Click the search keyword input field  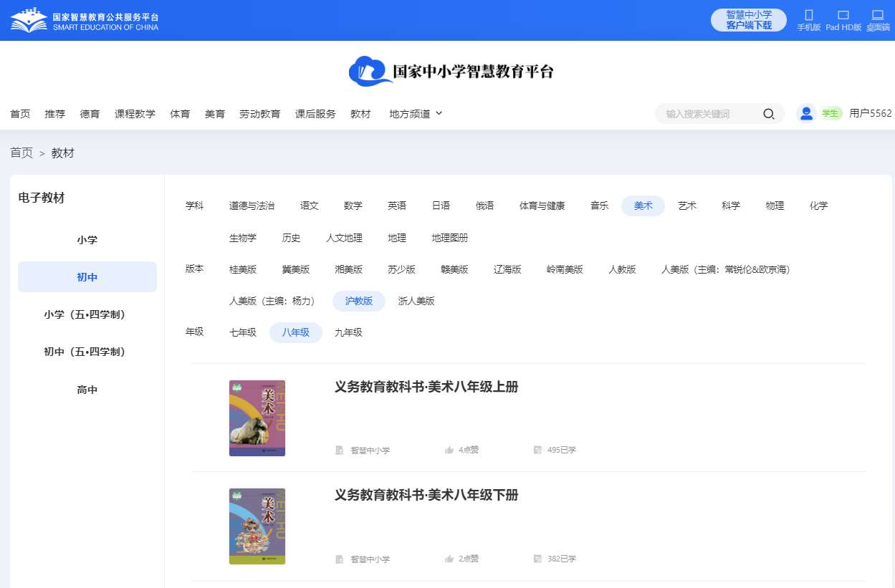(709, 114)
